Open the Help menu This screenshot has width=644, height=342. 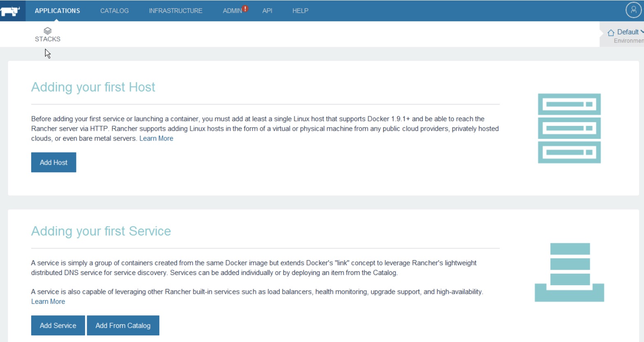(x=300, y=11)
